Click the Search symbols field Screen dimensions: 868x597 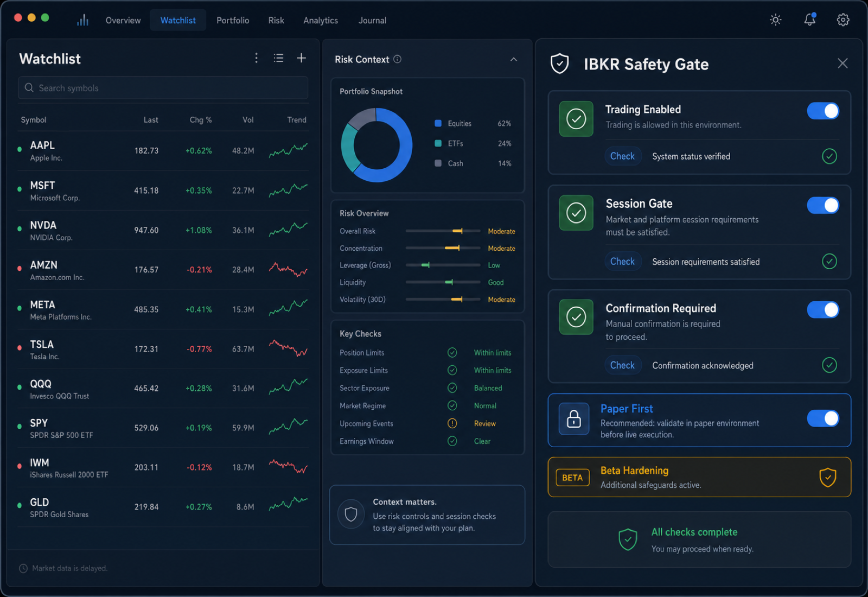tap(163, 88)
